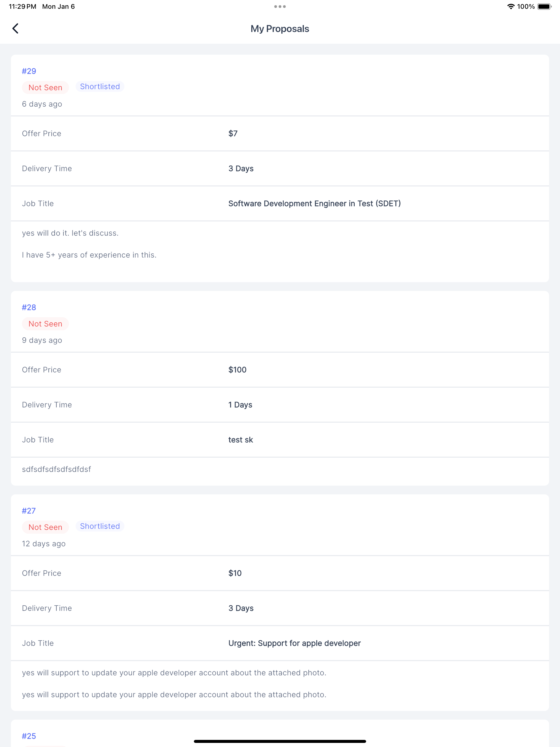Tap the three-dot multitasking indicator

tap(280, 6)
